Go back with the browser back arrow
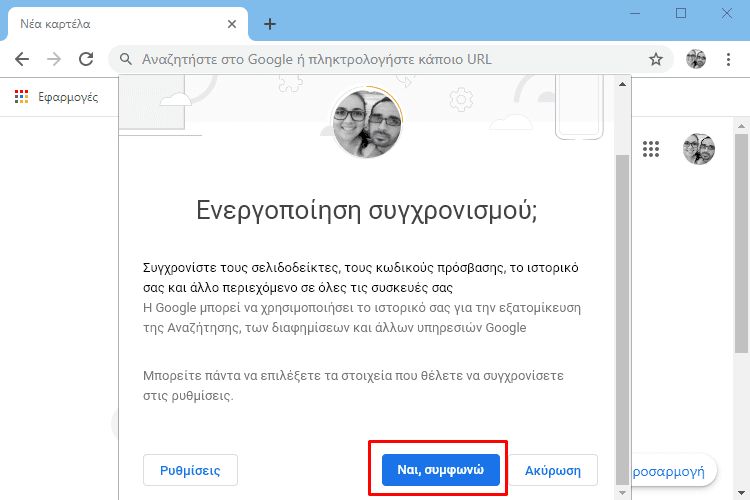This screenshot has width=750, height=500. tap(22, 59)
